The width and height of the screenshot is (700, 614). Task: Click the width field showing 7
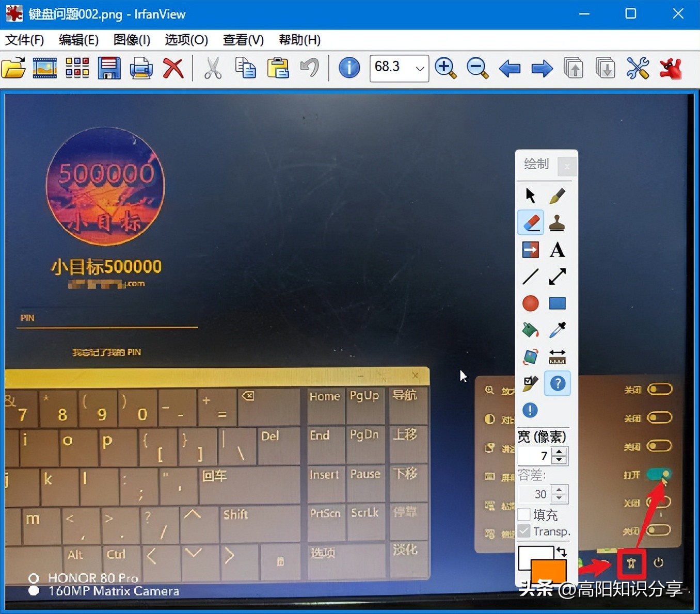click(x=535, y=456)
